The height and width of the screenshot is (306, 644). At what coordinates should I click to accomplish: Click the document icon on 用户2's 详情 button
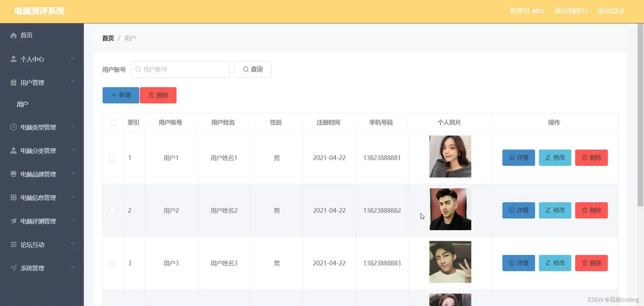[x=512, y=210]
